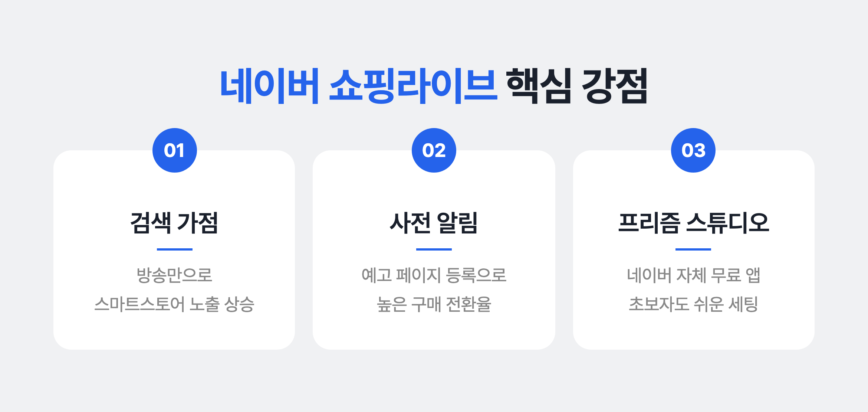This screenshot has height=412, width=868.
Task: Click the blue divider under 프리즘 스튜디오
Action: coord(693,249)
